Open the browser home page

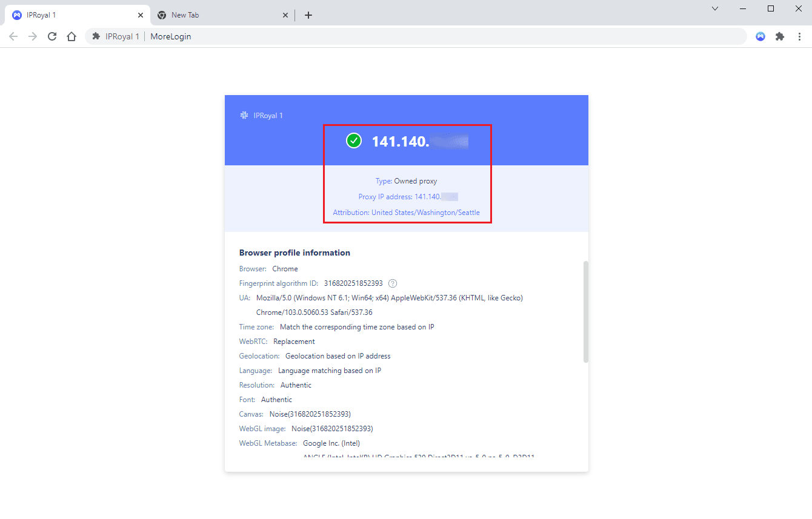(x=72, y=36)
